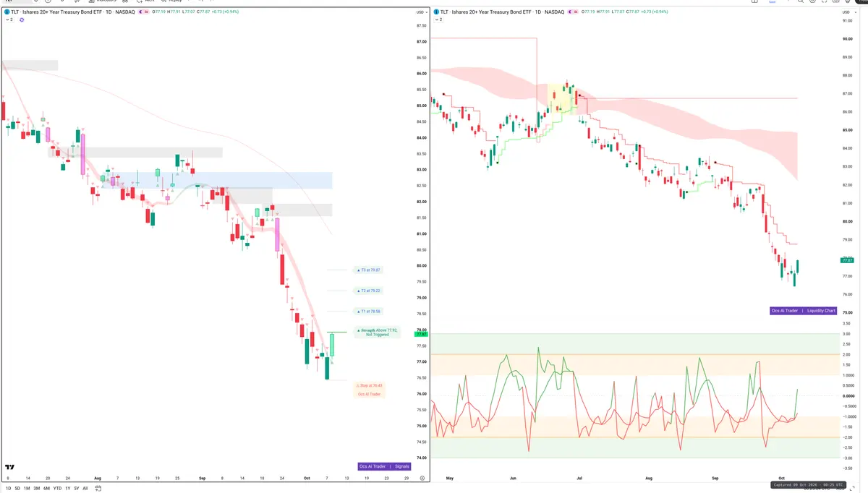Click the Jun label on right time axis
The height and width of the screenshot is (493, 868).
(513, 479)
